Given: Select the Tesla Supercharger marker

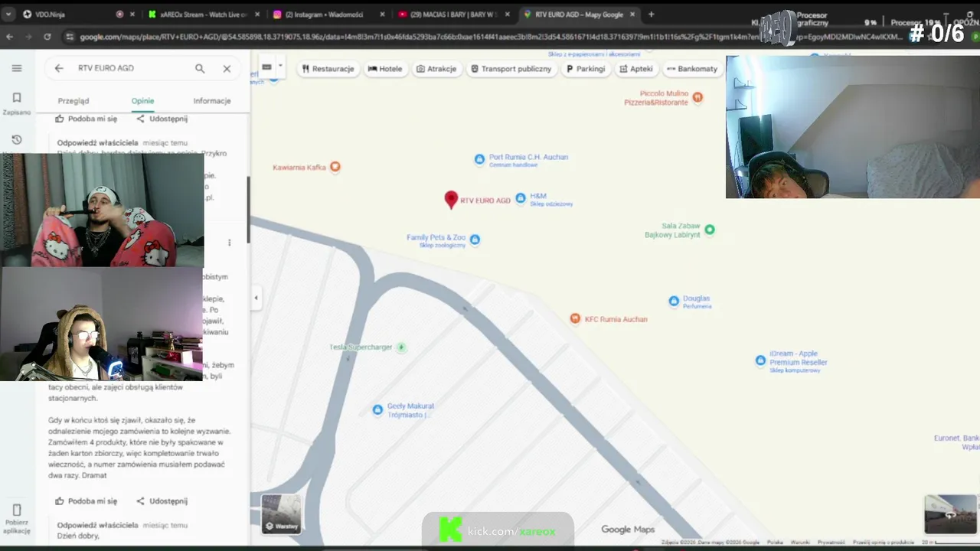Looking at the screenshot, I should pos(400,347).
